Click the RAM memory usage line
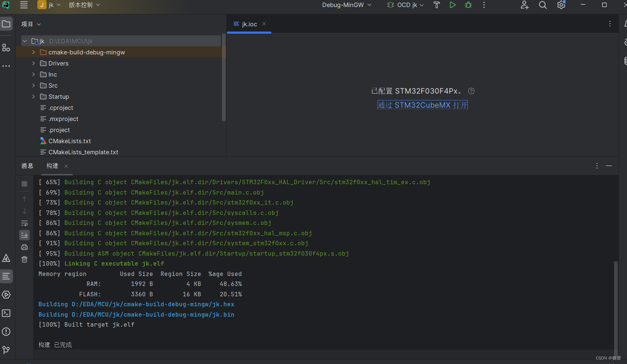This screenshot has width=627, height=364. pyautogui.click(x=164, y=284)
